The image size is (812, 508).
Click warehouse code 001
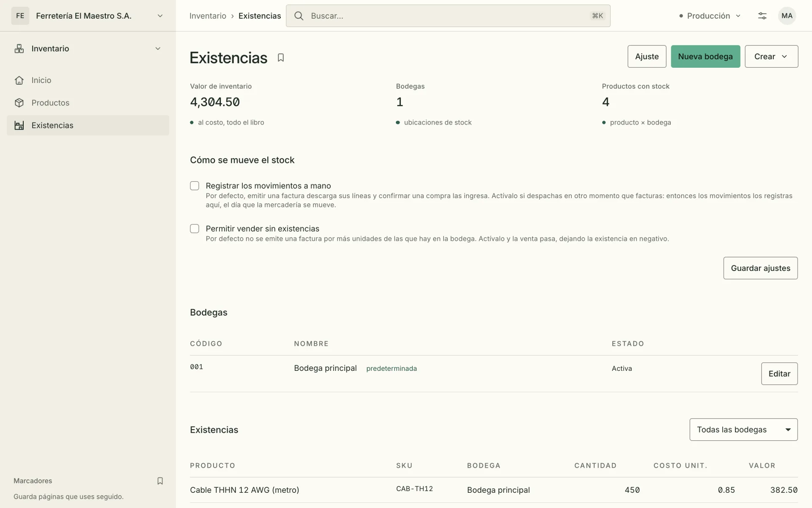pyautogui.click(x=197, y=367)
